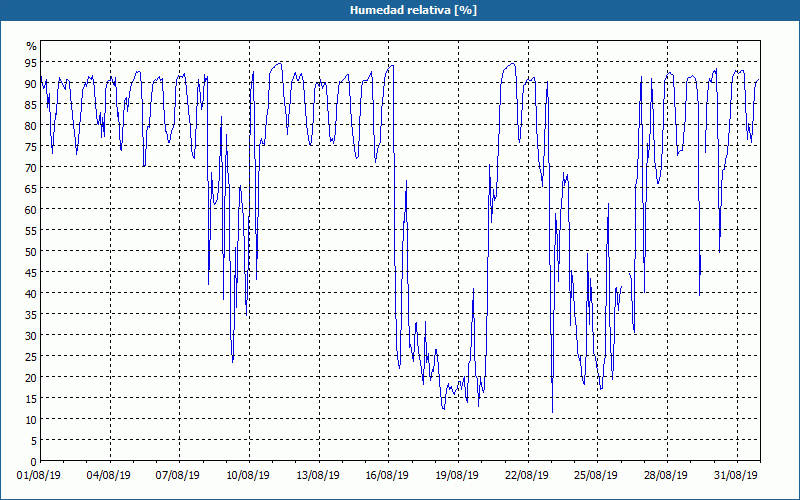Click the 15 value on the y-axis

pos(31,398)
